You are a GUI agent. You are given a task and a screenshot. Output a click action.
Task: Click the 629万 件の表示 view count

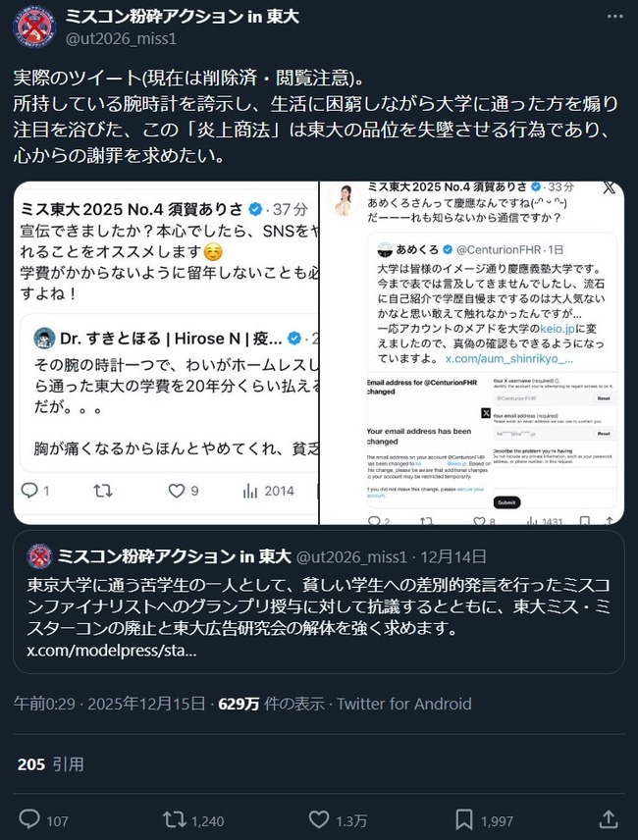click(x=271, y=704)
